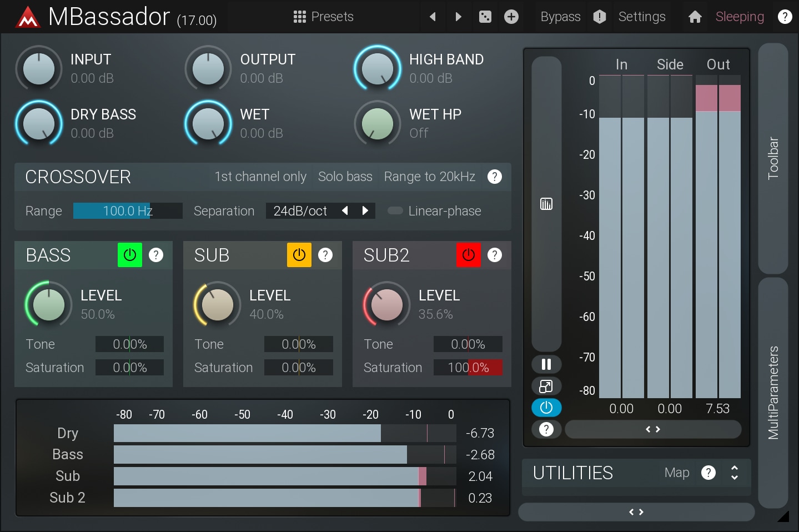Toggle the SUB2 red power button
The height and width of the screenshot is (532, 799).
point(468,255)
